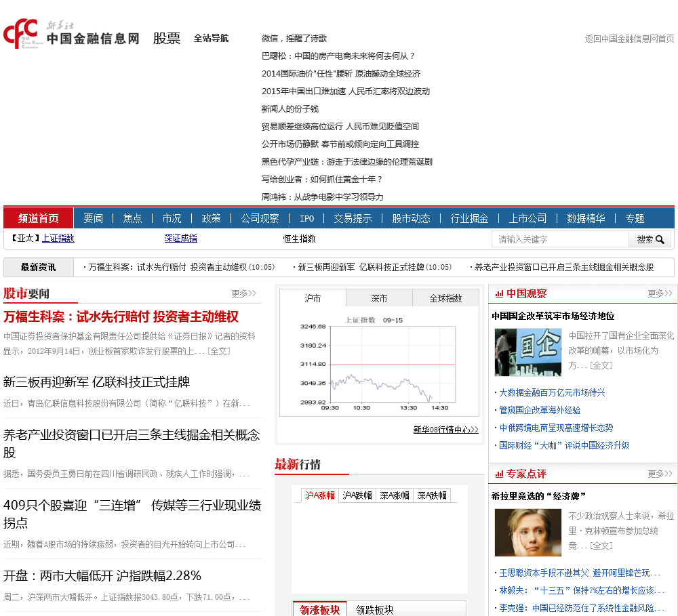678x616 pixels.
Task: Select the 沪A跌幅 tab
Action: tap(357, 495)
